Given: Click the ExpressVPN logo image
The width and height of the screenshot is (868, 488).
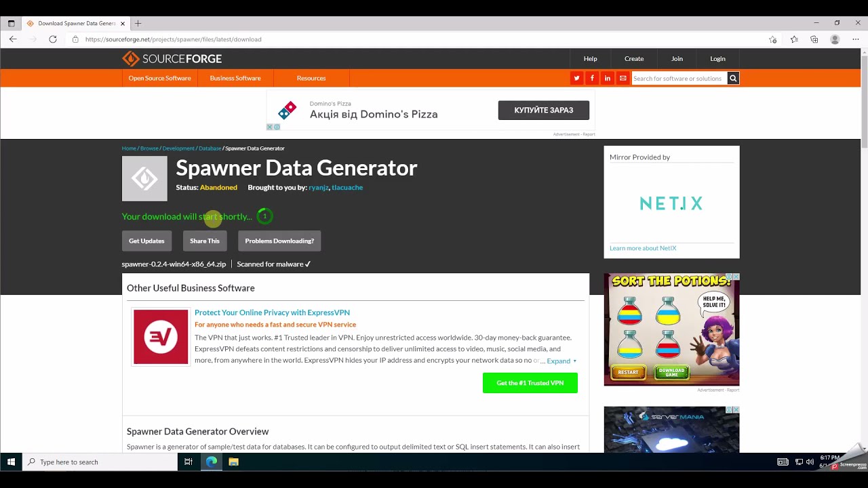Looking at the screenshot, I should [x=161, y=337].
